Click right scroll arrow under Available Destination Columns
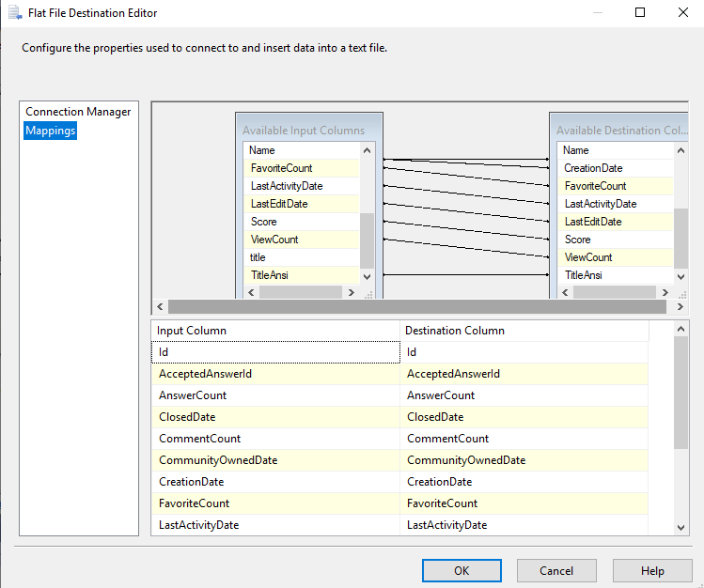704x588 pixels. pos(665,293)
